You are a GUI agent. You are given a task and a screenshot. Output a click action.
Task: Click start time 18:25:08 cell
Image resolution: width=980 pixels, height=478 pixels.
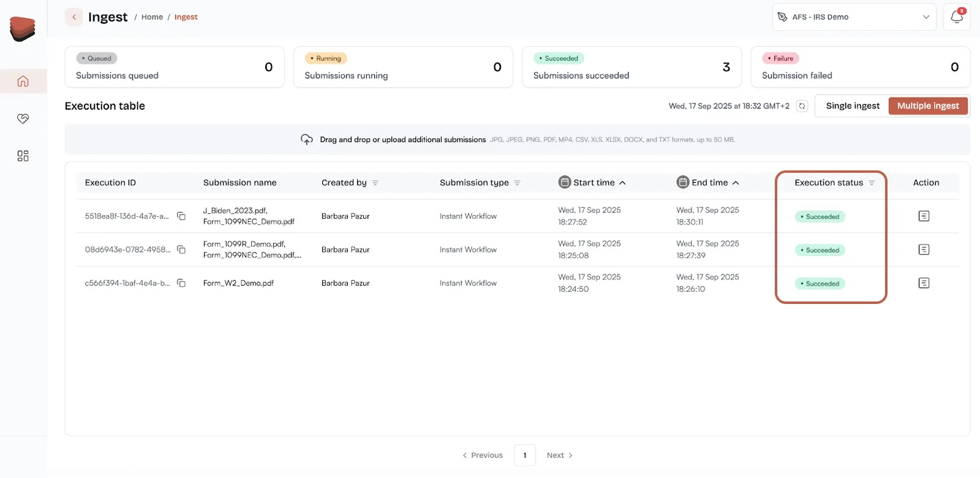pos(589,249)
